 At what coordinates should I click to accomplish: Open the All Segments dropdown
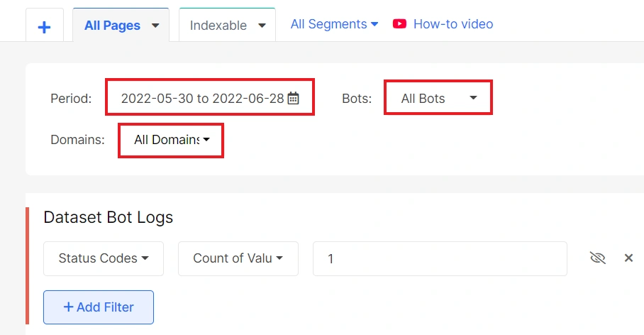(334, 24)
